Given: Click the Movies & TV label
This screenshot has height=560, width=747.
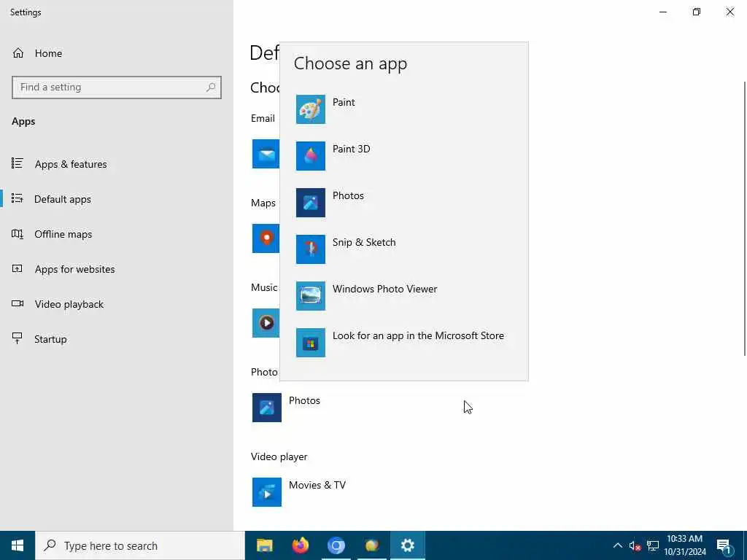Looking at the screenshot, I should [x=317, y=485].
